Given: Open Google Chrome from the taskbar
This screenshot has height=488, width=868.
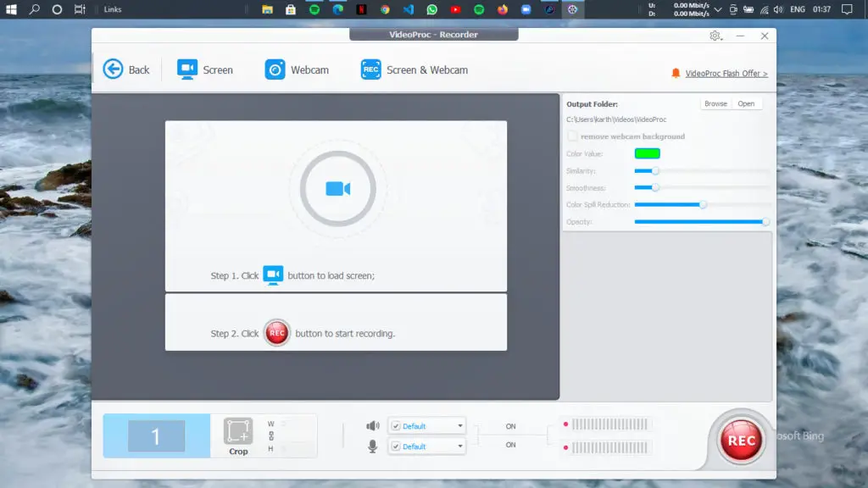Looking at the screenshot, I should coord(385,9).
